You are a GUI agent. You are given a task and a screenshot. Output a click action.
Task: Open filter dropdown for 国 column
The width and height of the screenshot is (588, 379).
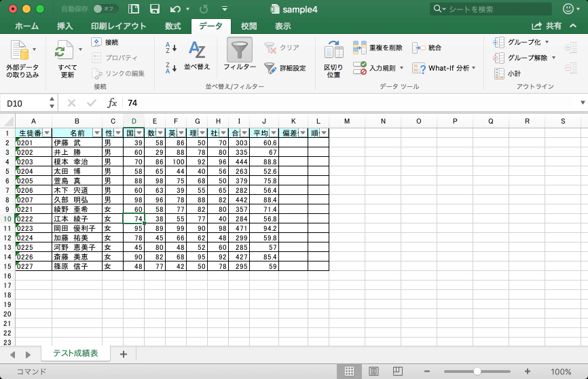[x=139, y=133]
